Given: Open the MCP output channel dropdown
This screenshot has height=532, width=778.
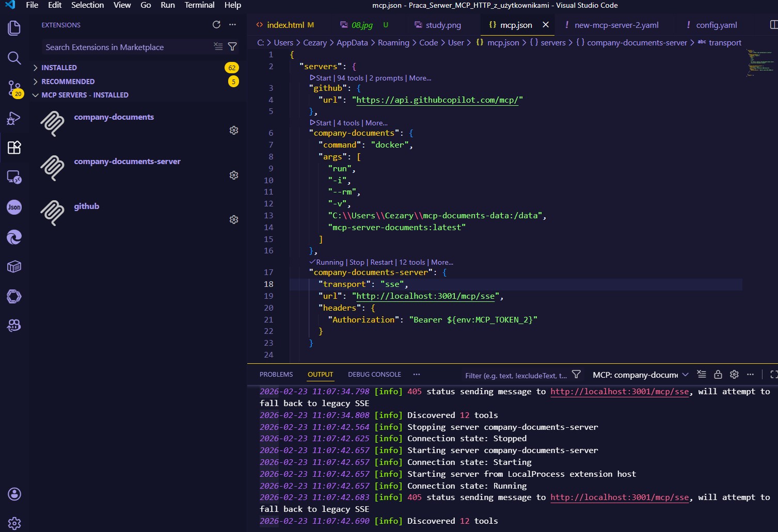Looking at the screenshot, I should point(640,375).
